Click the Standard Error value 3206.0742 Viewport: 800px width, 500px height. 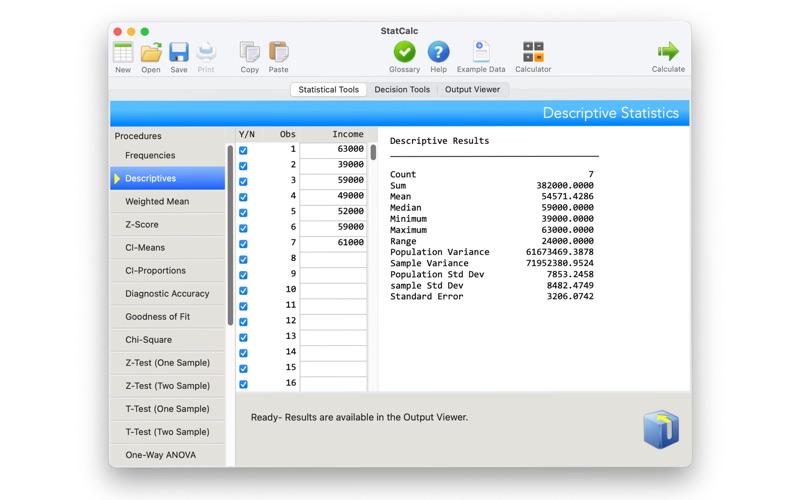point(570,296)
